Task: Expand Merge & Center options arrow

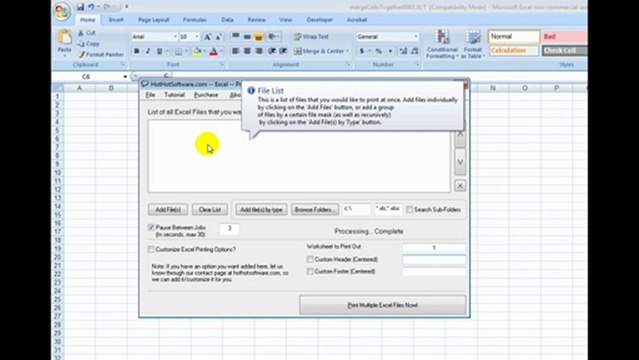Action: pyautogui.click(x=348, y=51)
